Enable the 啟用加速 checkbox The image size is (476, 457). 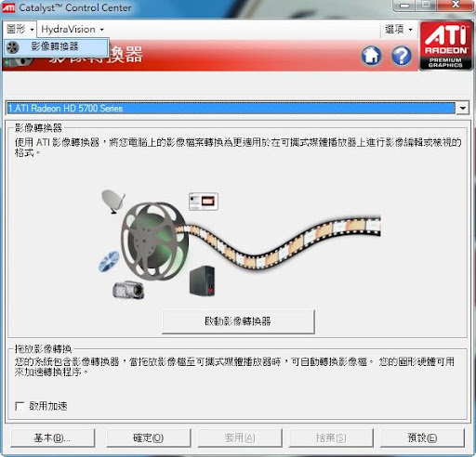(x=20, y=406)
